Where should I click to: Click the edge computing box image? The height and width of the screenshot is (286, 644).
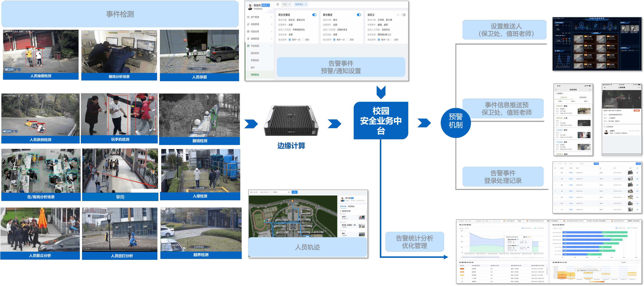click(291, 121)
